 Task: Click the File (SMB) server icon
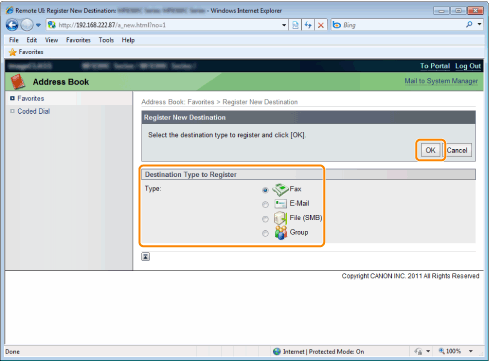280,218
